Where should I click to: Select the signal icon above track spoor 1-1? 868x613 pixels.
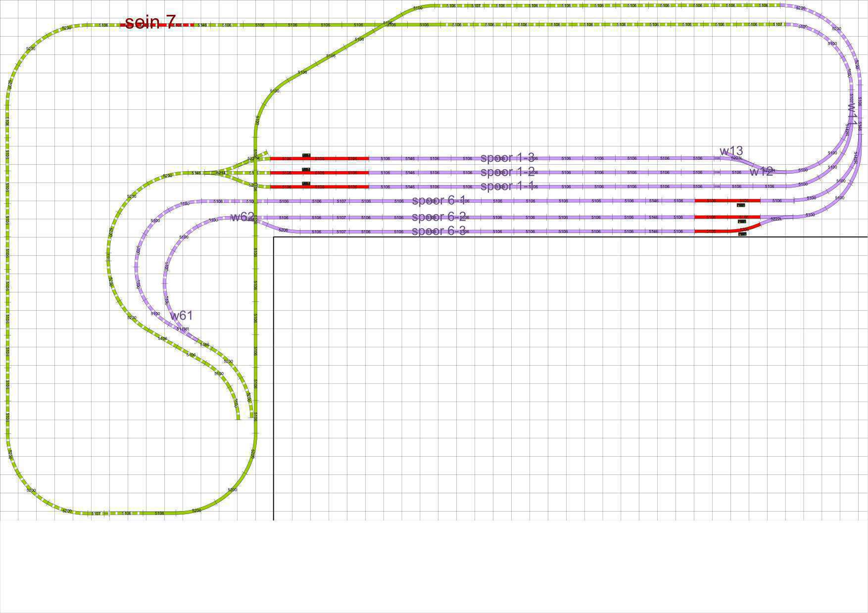(306, 184)
